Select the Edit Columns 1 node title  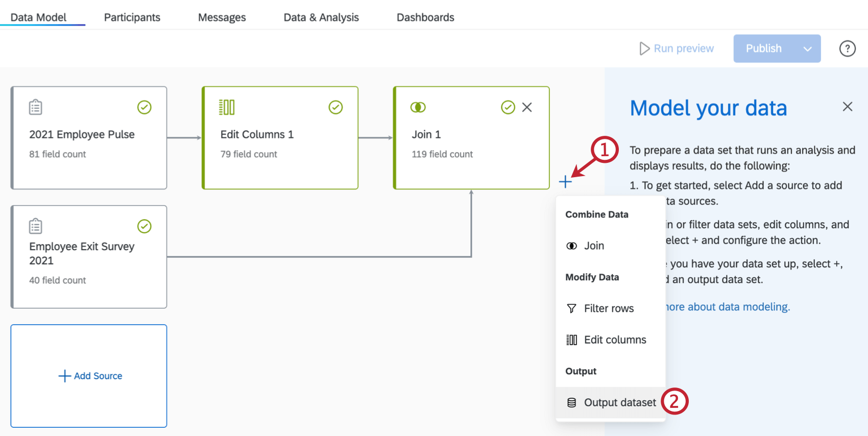257,134
